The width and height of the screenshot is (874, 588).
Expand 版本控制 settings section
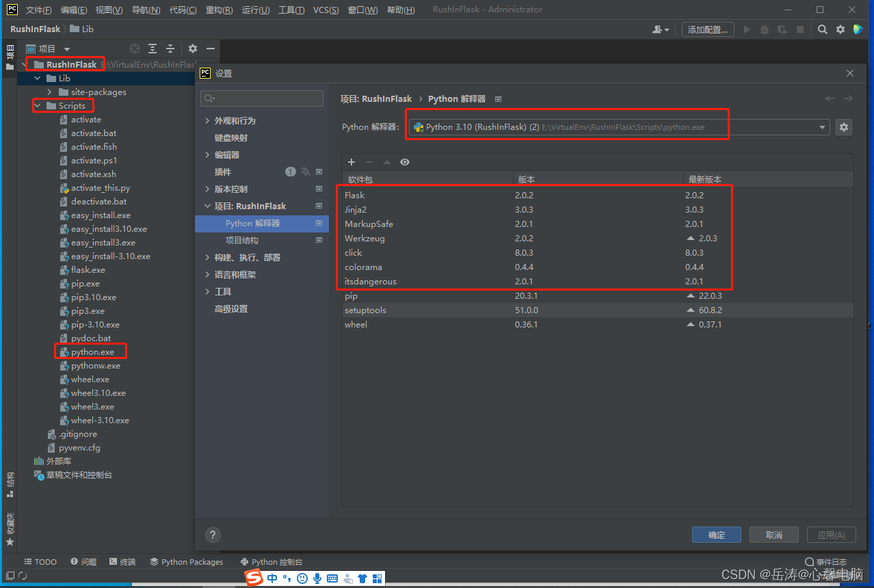[207, 189]
